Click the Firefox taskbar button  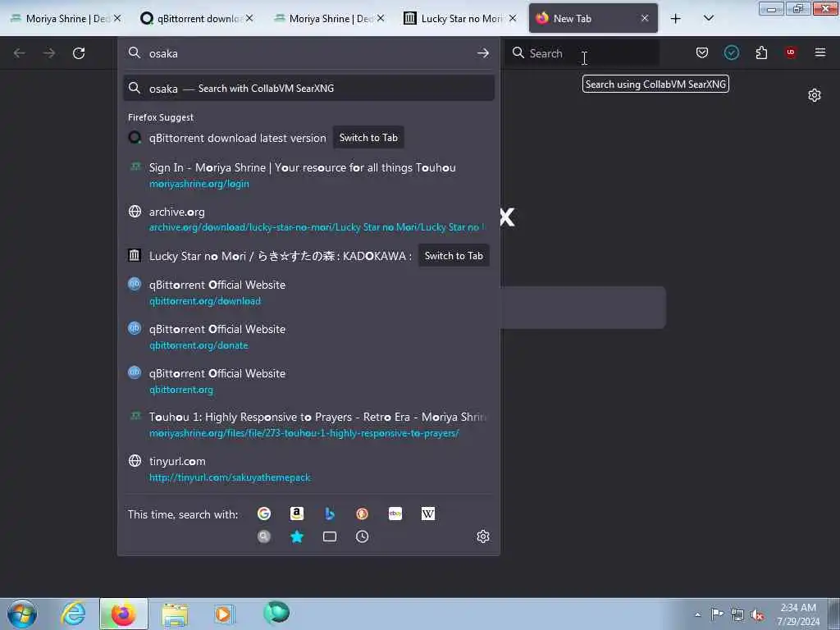(123, 614)
